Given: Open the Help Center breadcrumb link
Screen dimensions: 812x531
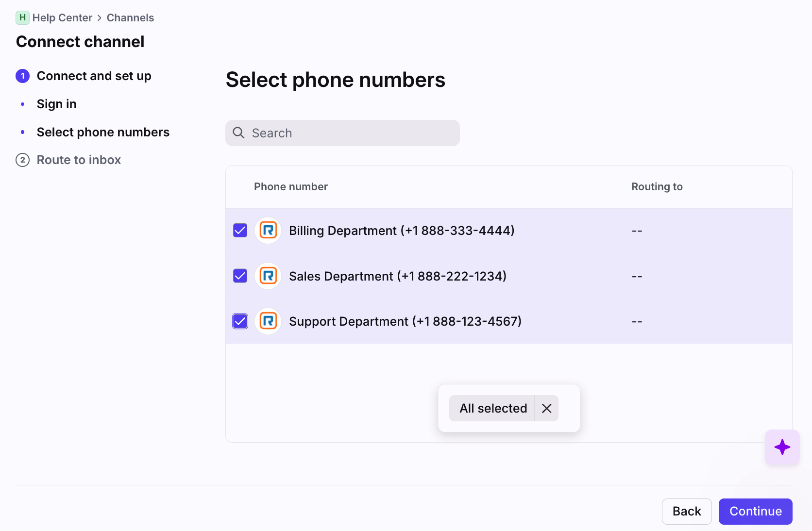Looking at the screenshot, I should pyautogui.click(x=62, y=17).
